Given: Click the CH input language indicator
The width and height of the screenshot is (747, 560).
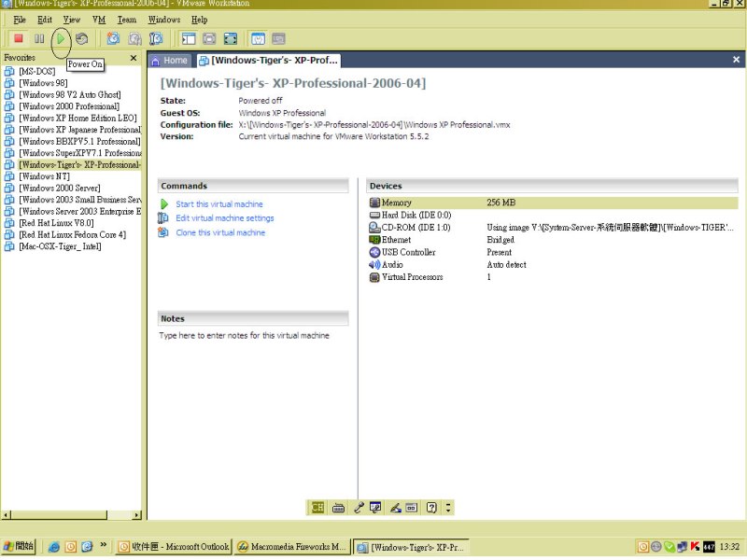Looking at the screenshot, I should tap(317, 508).
